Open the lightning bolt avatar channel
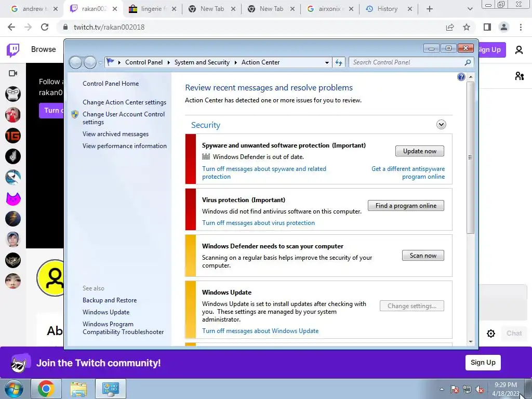The image size is (532, 399). pyautogui.click(x=13, y=219)
